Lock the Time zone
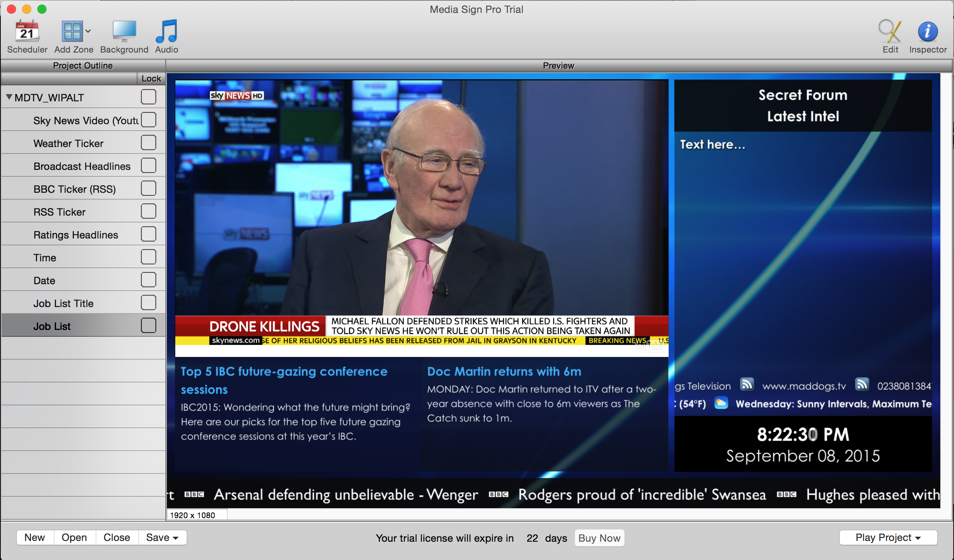The height and width of the screenshot is (560, 954). [x=148, y=257]
